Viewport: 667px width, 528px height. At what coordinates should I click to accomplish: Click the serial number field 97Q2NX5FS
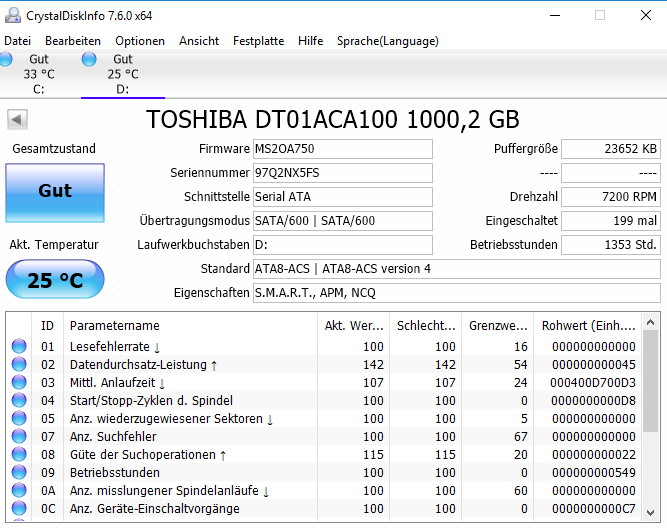pyautogui.click(x=343, y=173)
